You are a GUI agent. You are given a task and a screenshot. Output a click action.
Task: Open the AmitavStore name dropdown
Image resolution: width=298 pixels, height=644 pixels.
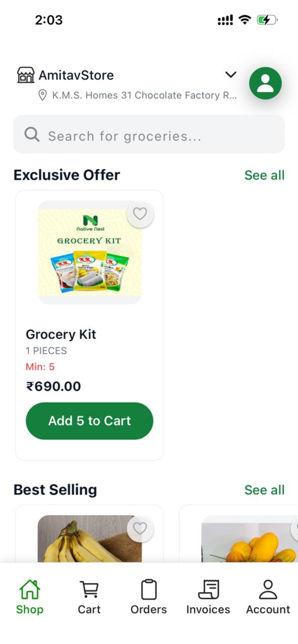tap(76, 75)
